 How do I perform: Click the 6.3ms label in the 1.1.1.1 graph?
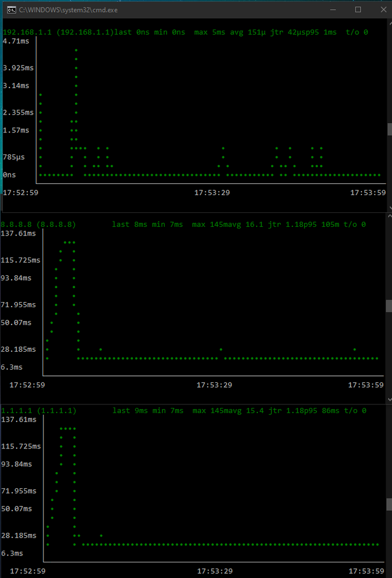pyautogui.click(x=12, y=553)
